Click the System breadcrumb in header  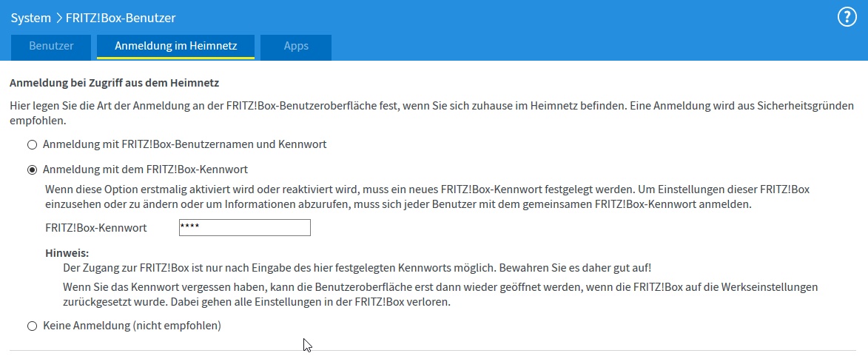point(30,18)
